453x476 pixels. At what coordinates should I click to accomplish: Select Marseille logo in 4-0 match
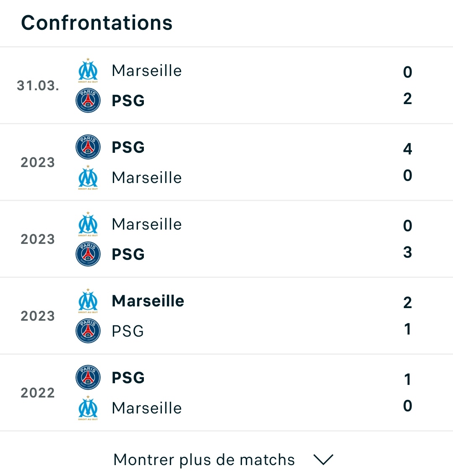coord(88,178)
